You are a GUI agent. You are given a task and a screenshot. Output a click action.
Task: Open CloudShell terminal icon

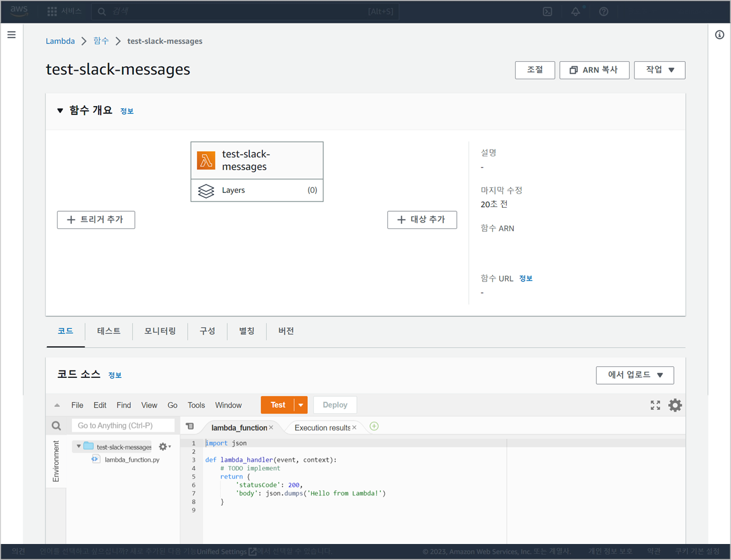pyautogui.click(x=547, y=11)
